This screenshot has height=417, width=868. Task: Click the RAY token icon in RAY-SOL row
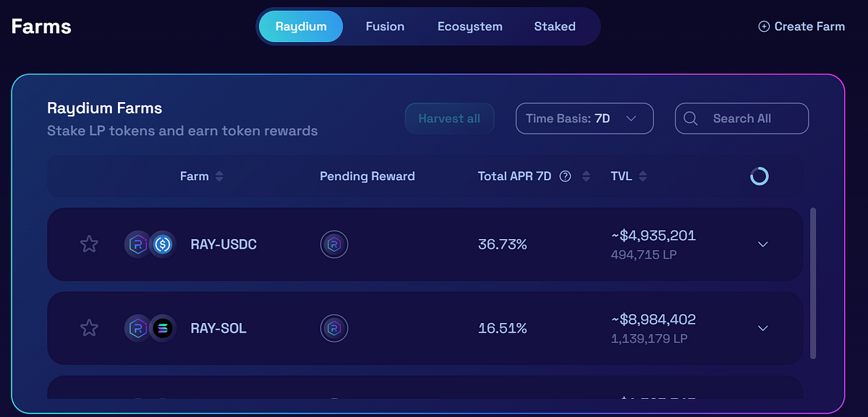[137, 328]
